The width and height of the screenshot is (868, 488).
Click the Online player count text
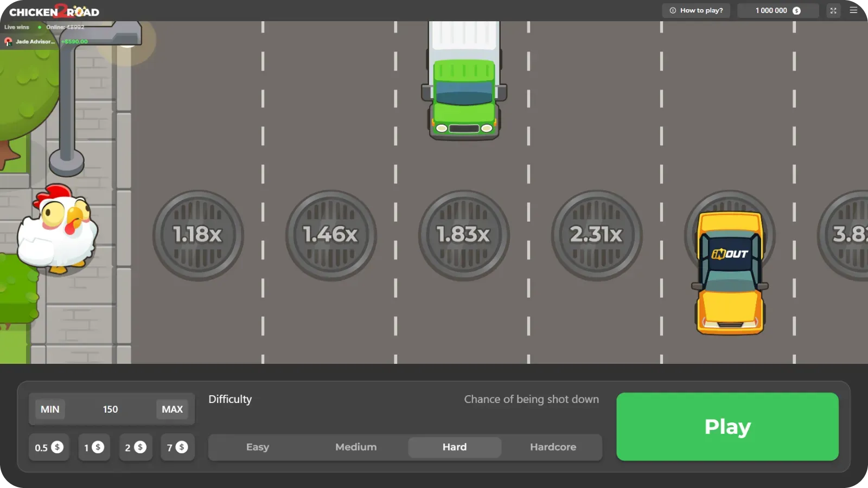65,27
